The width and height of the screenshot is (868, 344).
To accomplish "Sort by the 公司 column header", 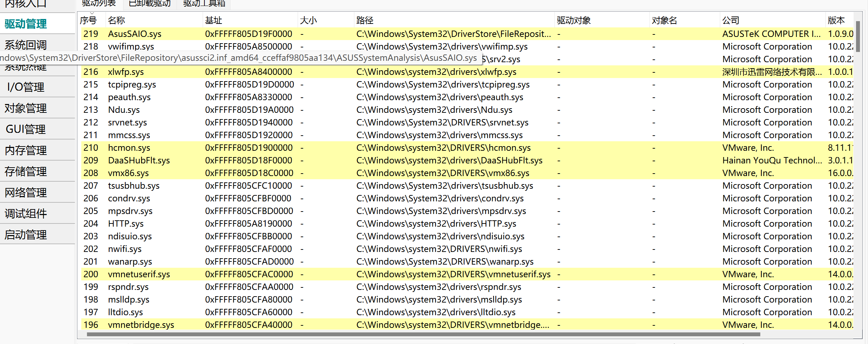I will [x=773, y=20].
